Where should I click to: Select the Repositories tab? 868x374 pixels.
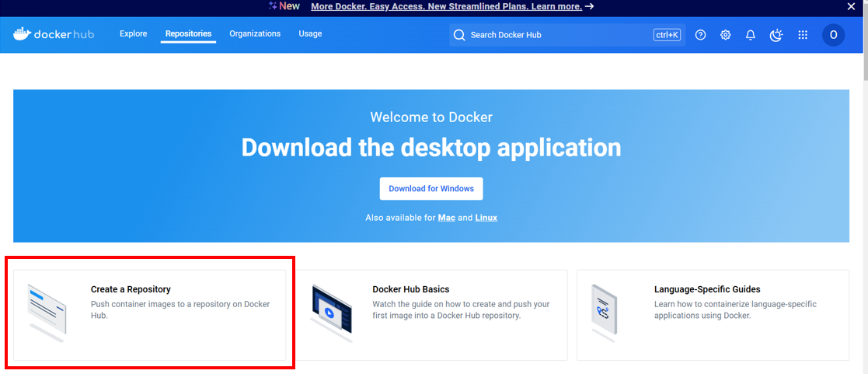coord(188,33)
